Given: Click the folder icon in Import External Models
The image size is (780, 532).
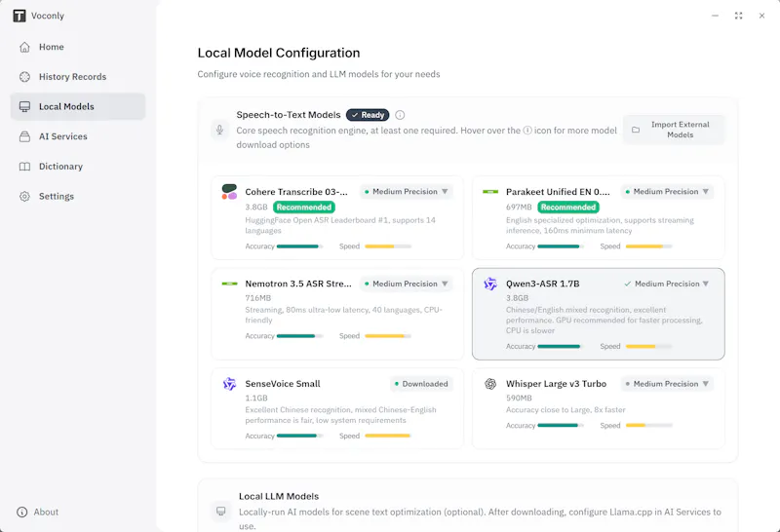Looking at the screenshot, I should tap(636, 130).
